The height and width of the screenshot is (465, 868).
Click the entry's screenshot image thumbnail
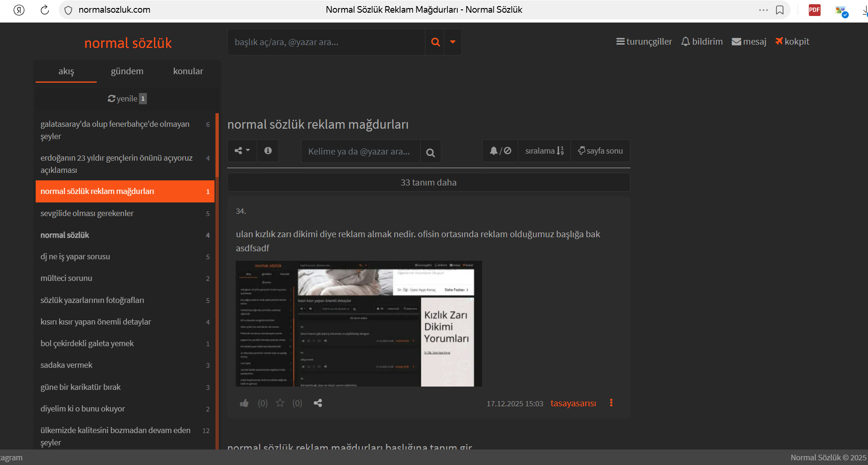(359, 324)
